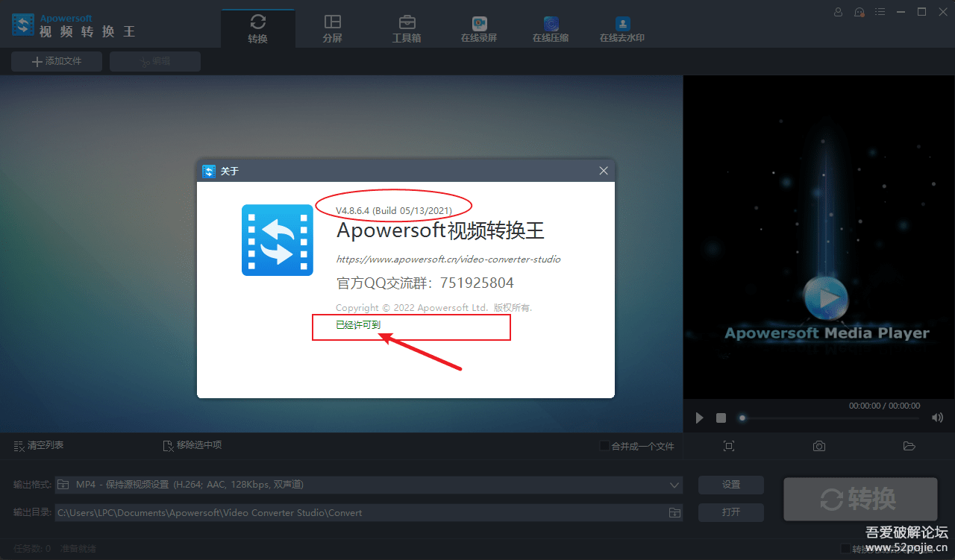
Task: Click the blue film-strip logo in 关于 dialog
Action: click(278, 240)
